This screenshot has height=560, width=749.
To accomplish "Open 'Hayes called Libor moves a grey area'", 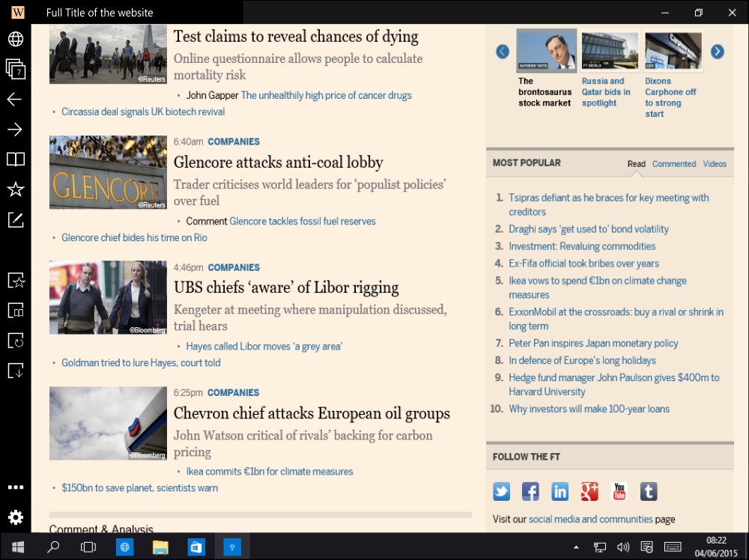I will pos(264,347).
